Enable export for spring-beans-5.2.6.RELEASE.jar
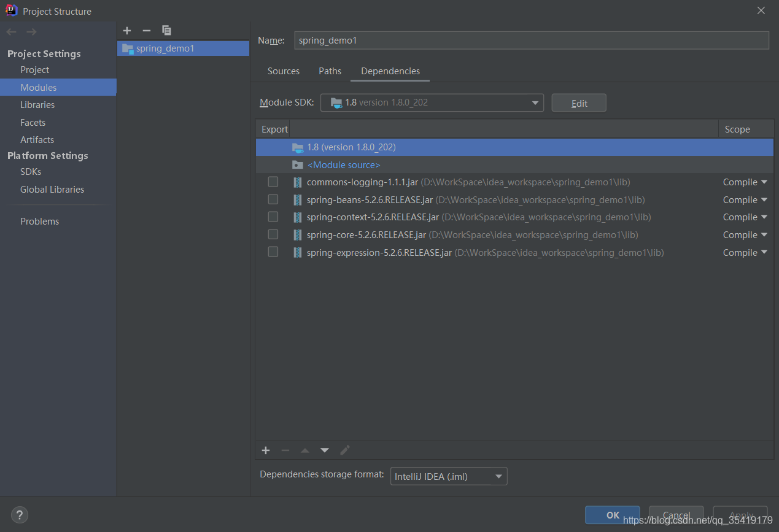The image size is (779, 532). (x=273, y=199)
